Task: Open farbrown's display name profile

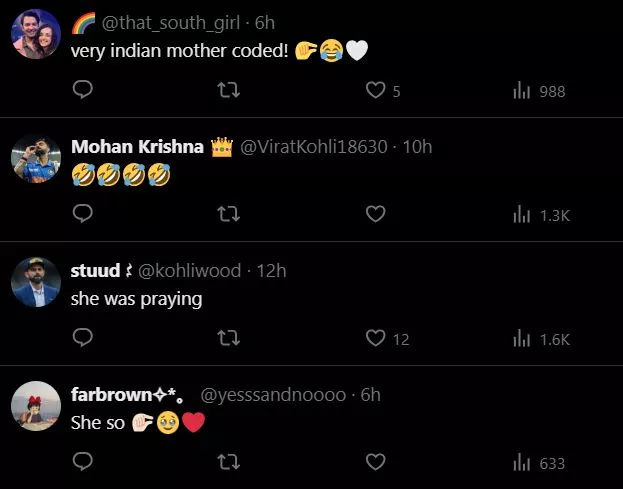Action: point(127,394)
